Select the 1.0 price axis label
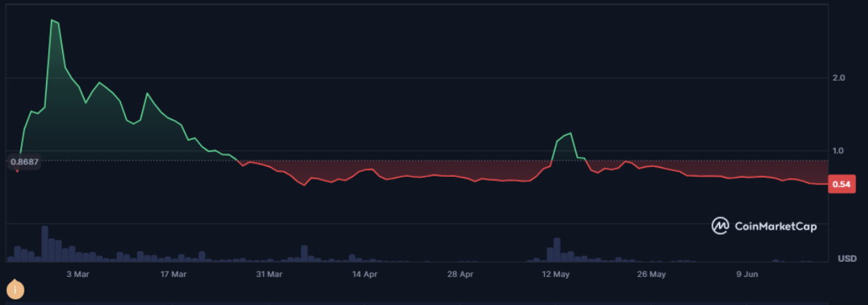The image size is (868, 305). point(839,151)
